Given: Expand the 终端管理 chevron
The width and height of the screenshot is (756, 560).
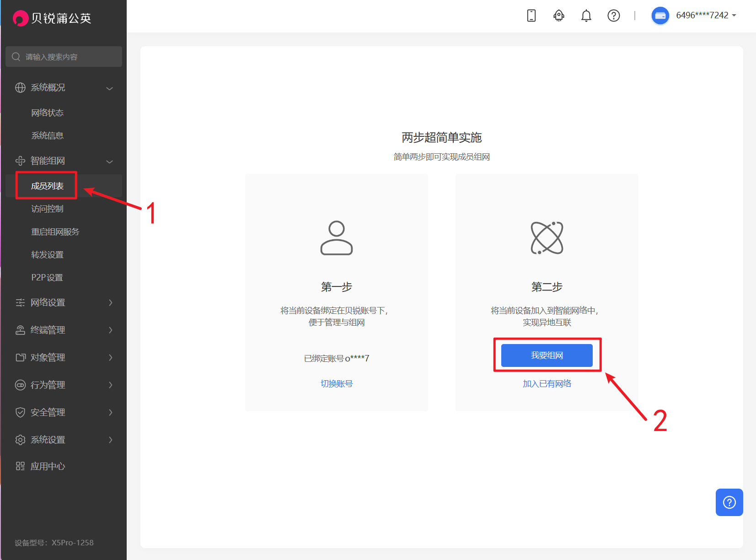Looking at the screenshot, I should click(x=111, y=330).
